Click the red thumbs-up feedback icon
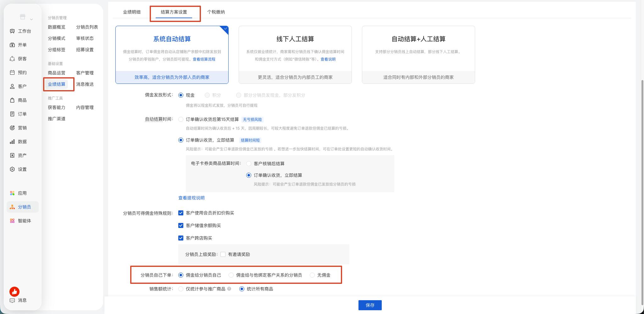This screenshot has width=644, height=314. click(14, 292)
